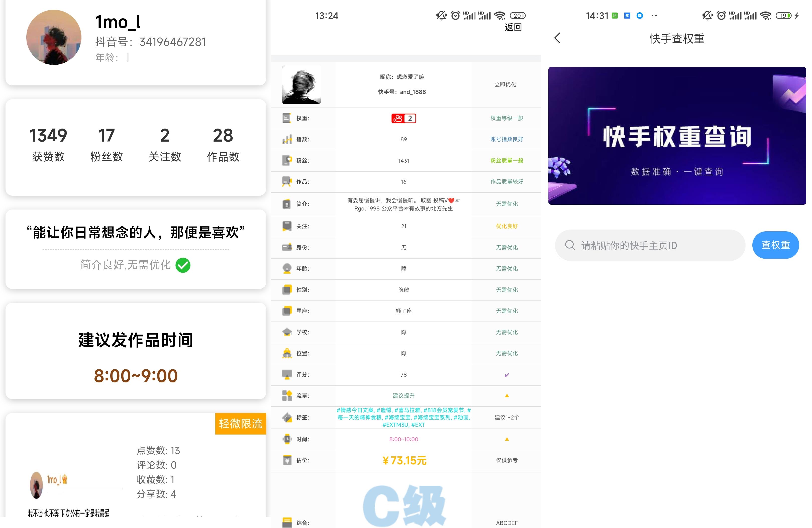Image resolution: width=812 pixels, height=528 pixels.
Task: Focus the 请粘贴你的快手主页ID input field
Action: pos(650,245)
